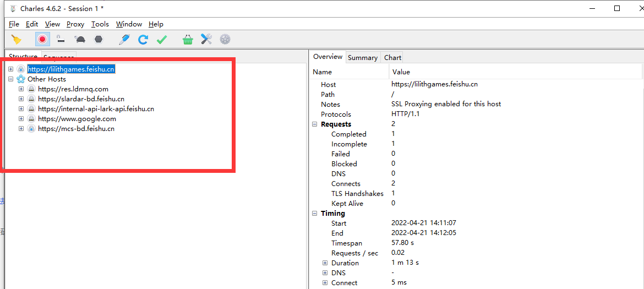This screenshot has width=644, height=289.
Task: Click the Other Hosts cluster icon
Action: pyautogui.click(x=21, y=79)
